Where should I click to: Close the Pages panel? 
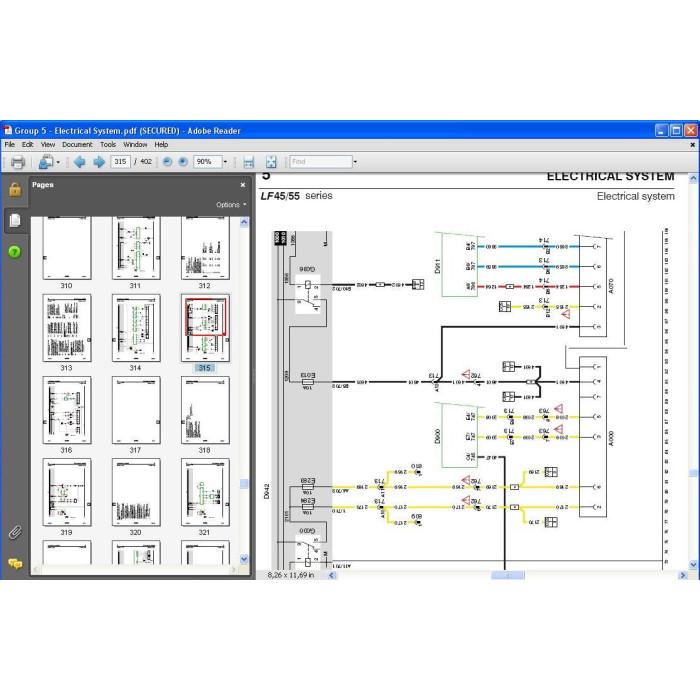click(243, 185)
